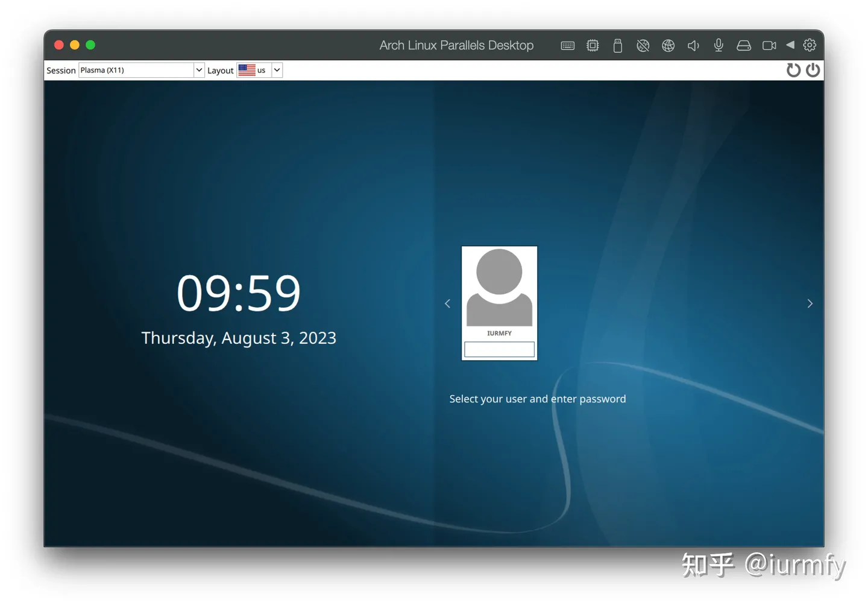Click the IURMFY username label
Viewport: 868px width, 605px height.
click(x=499, y=333)
